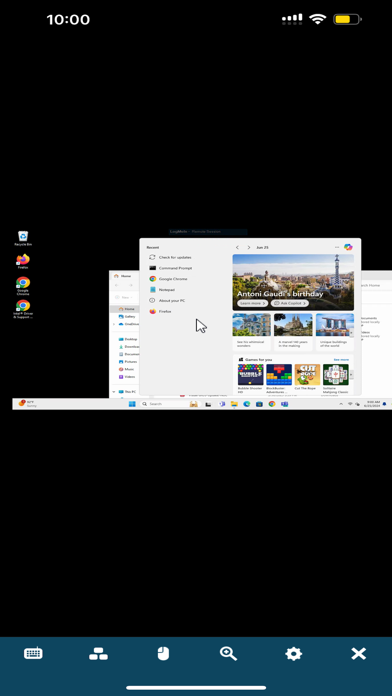
Task: Open the on-screen keyboard
Action: pyautogui.click(x=33, y=653)
